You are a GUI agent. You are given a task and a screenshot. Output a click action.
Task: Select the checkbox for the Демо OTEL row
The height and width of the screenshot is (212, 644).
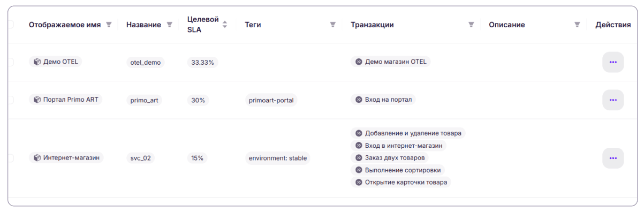(x=11, y=62)
